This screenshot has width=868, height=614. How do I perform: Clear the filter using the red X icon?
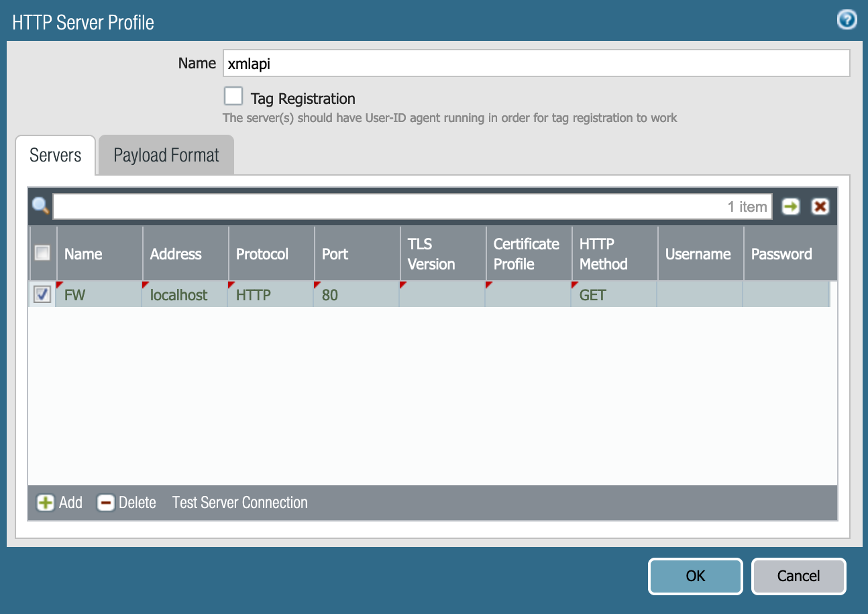coord(820,206)
